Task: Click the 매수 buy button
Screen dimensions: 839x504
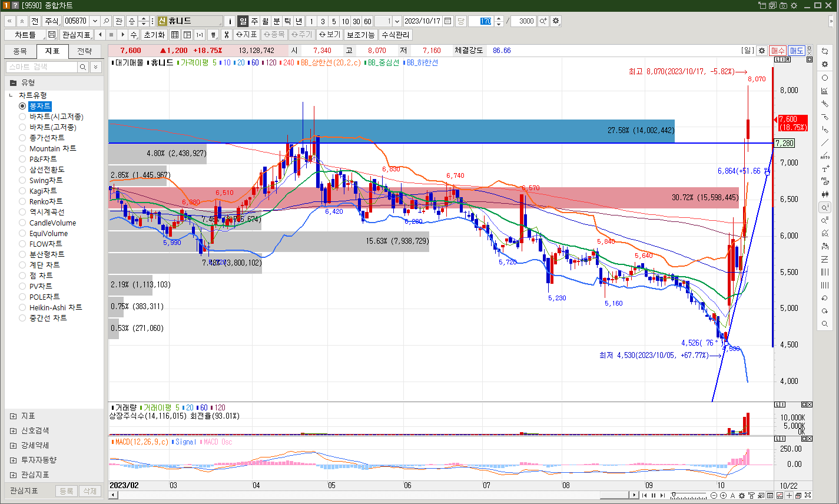Action: 778,51
